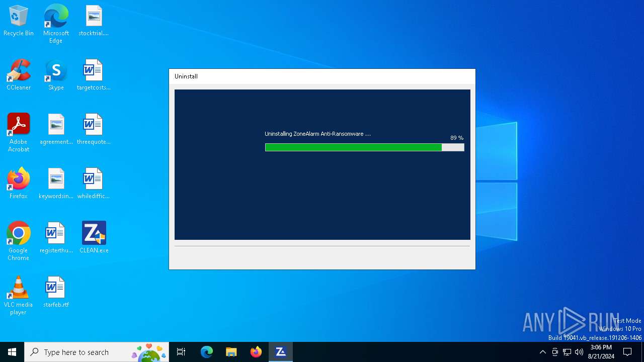Open the network status tray icon
This screenshot has height=362, width=644.
[x=567, y=352]
